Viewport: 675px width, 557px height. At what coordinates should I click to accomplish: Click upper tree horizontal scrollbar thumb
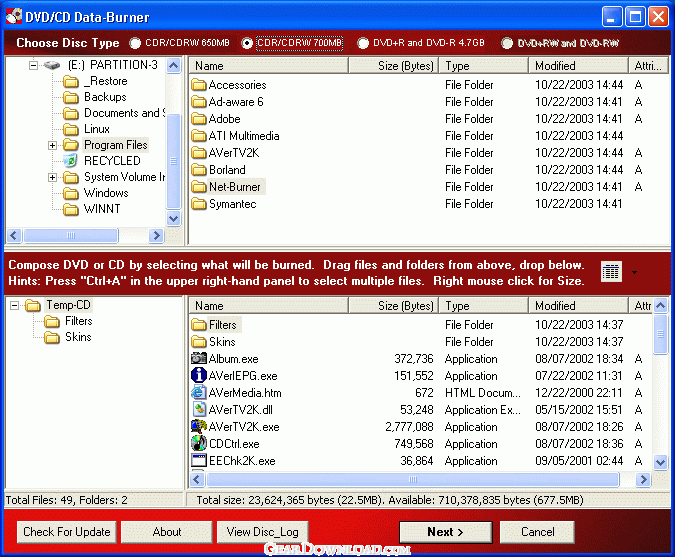pyautogui.click(x=71, y=235)
